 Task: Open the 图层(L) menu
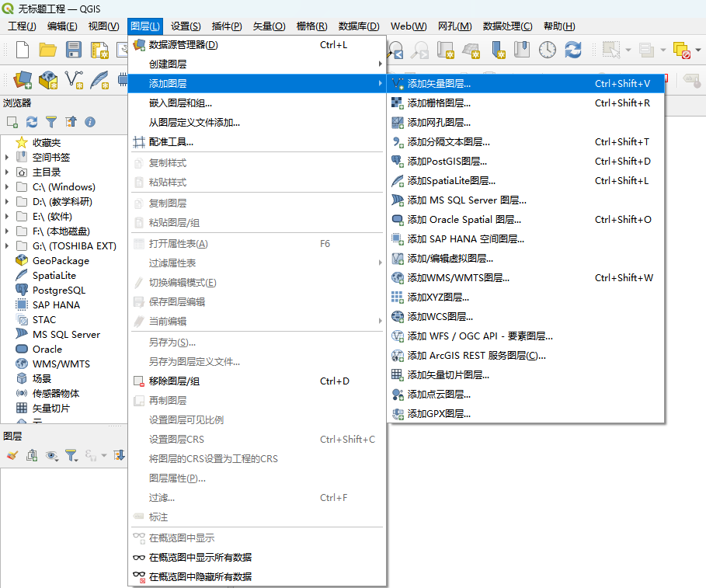(145, 26)
